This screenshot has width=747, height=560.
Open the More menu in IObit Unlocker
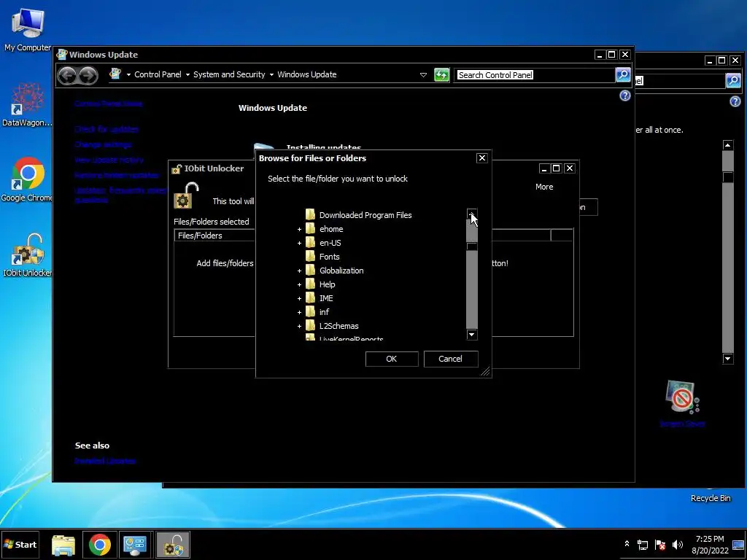click(x=544, y=187)
